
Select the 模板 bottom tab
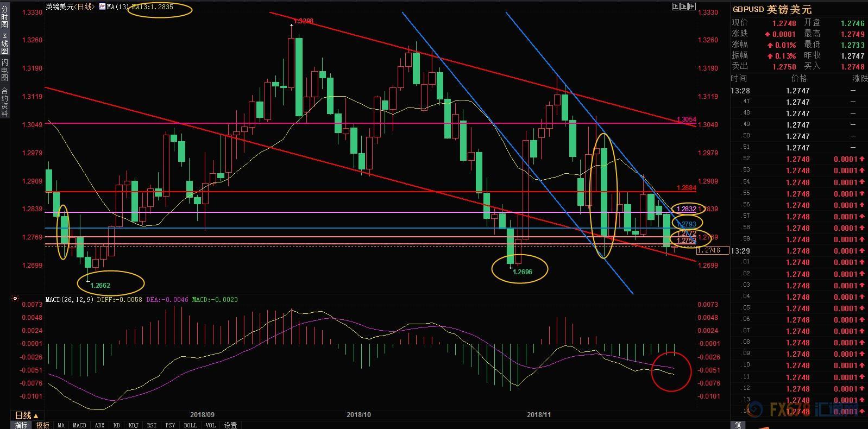tap(42, 425)
